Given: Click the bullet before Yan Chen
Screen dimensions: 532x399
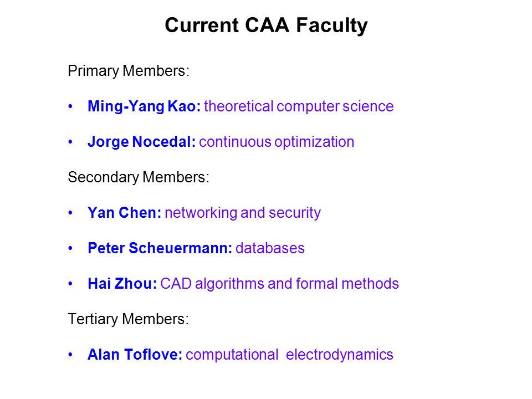Looking at the screenshot, I should point(70,213).
